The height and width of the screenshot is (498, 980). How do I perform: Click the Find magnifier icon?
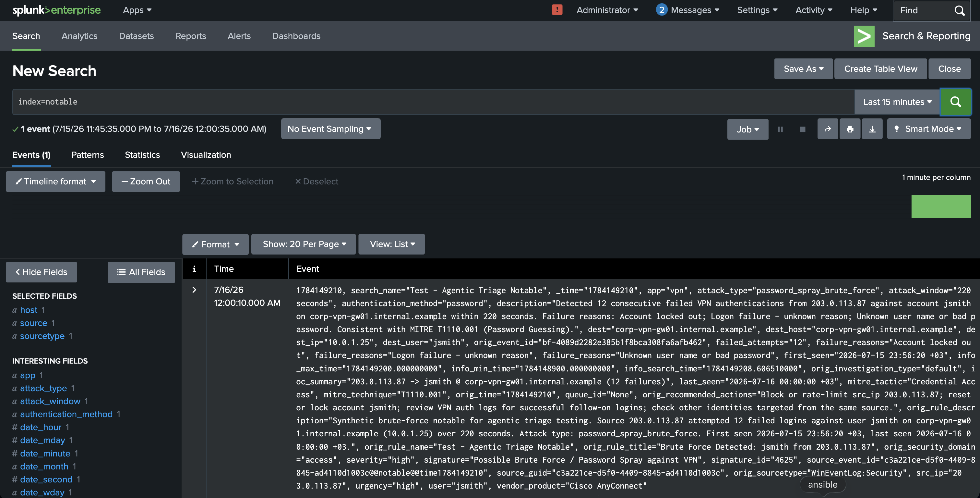(x=960, y=10)
